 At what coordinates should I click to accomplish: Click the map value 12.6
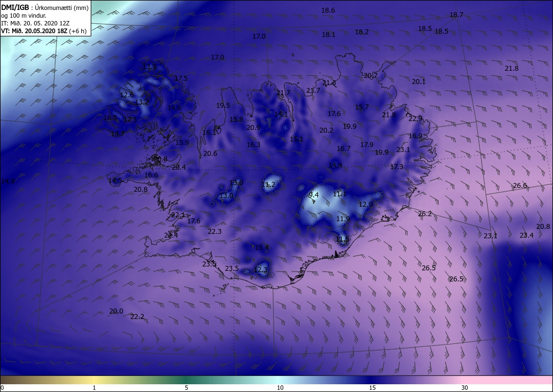[x=127, y=95]
